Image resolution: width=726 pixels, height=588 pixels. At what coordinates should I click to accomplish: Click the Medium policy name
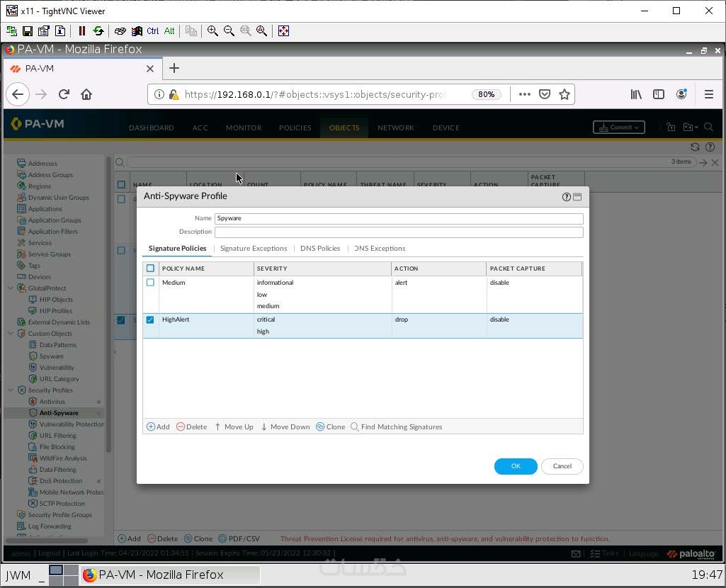click(x=174, y=283)
